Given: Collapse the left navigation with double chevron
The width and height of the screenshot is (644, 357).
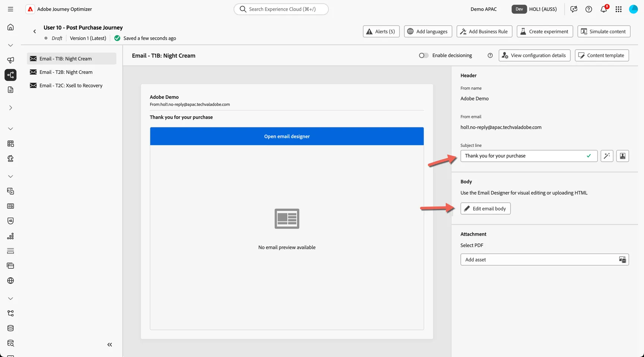Looking at the screenshot, I should pyautogui.click(x=110, y=345).
